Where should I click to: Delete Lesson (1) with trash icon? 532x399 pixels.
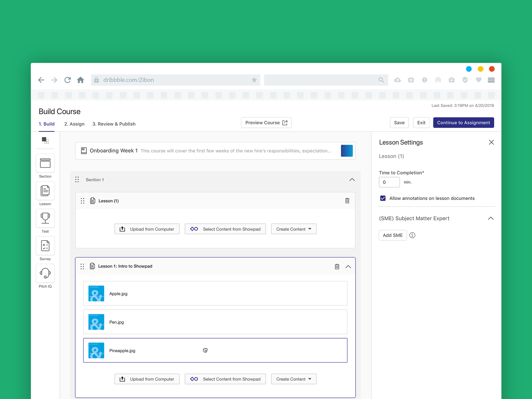347,201
